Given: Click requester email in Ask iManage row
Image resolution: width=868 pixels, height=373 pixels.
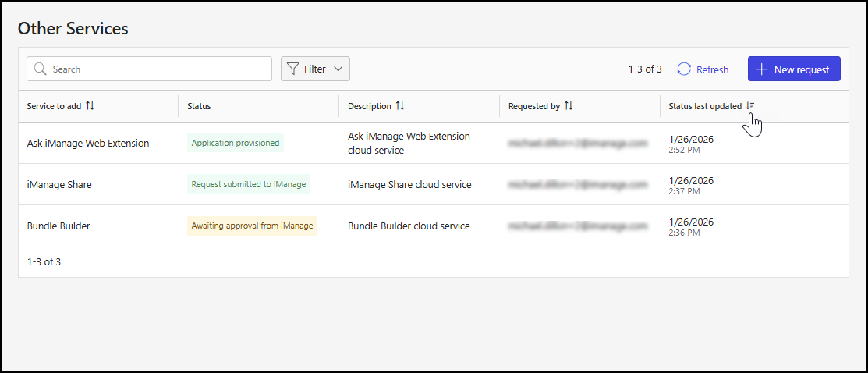Looking at the screenshot, I should pos(577,143).
